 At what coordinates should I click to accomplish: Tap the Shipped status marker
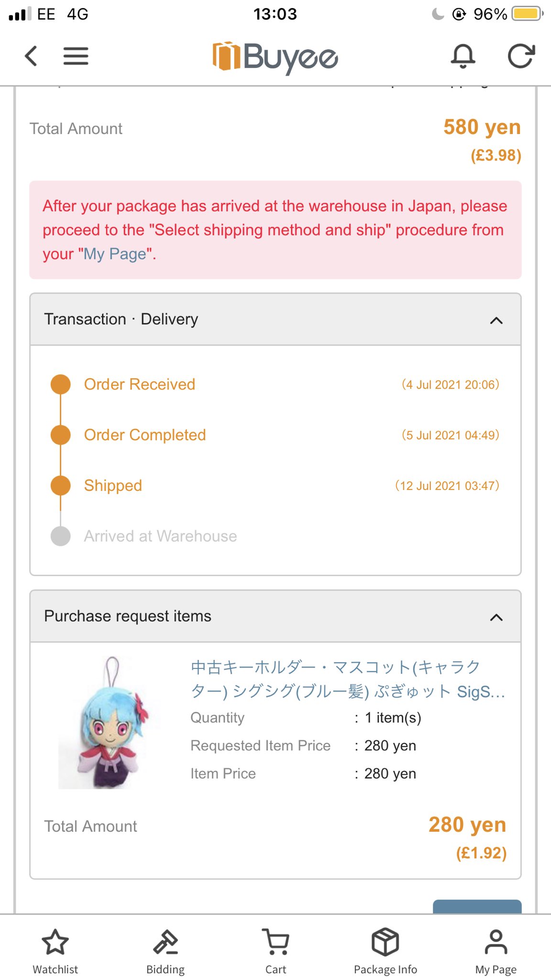(x=61, y=485)
